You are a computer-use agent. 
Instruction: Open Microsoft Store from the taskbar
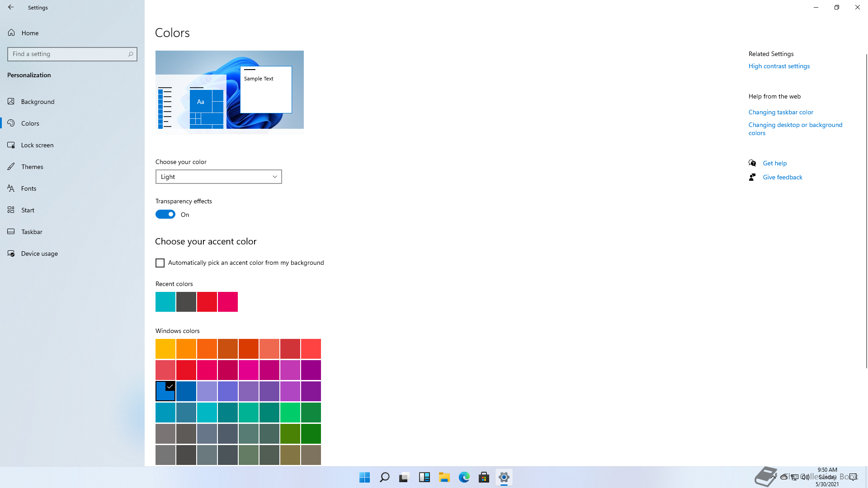(484, 477)
